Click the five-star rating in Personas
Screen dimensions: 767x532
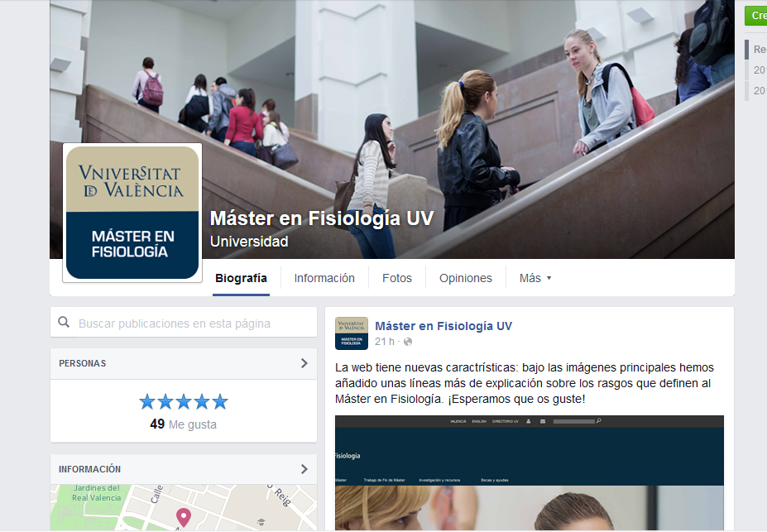click(184, 402)
